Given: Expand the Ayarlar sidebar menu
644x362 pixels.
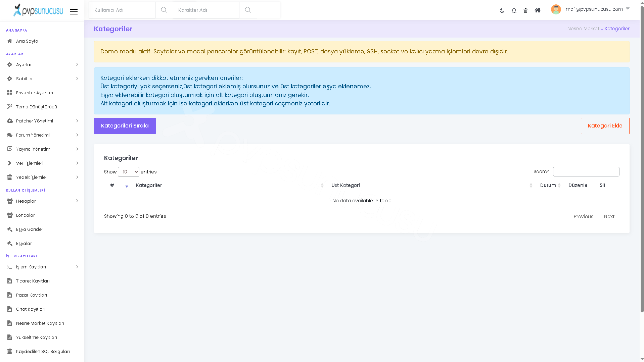Looking at the screenshot, I should pos(42,64).
